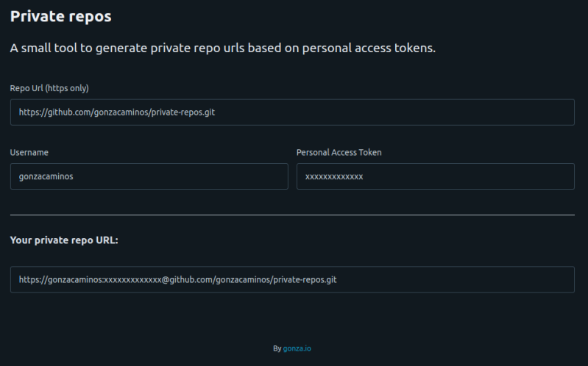588x366 pixels.
Task: Click the generated private repo URL field
Action: coord(292,279)
